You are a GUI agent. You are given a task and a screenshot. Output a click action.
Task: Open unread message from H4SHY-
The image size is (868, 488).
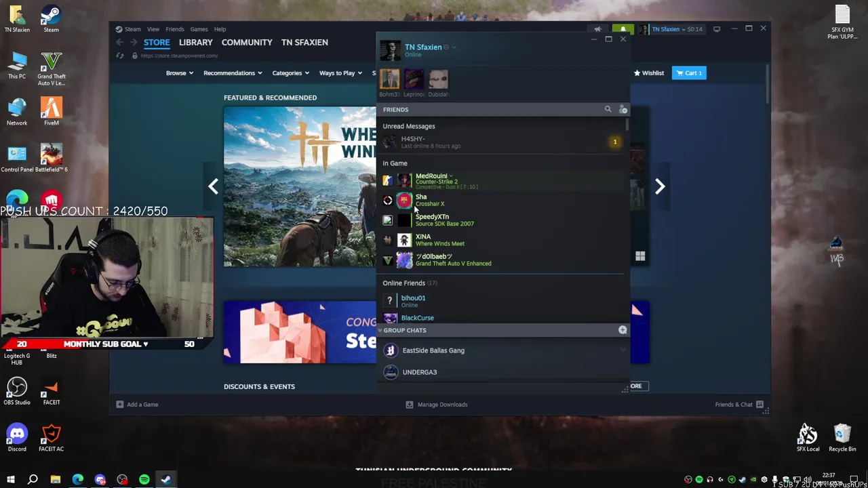tap(501, 142)
